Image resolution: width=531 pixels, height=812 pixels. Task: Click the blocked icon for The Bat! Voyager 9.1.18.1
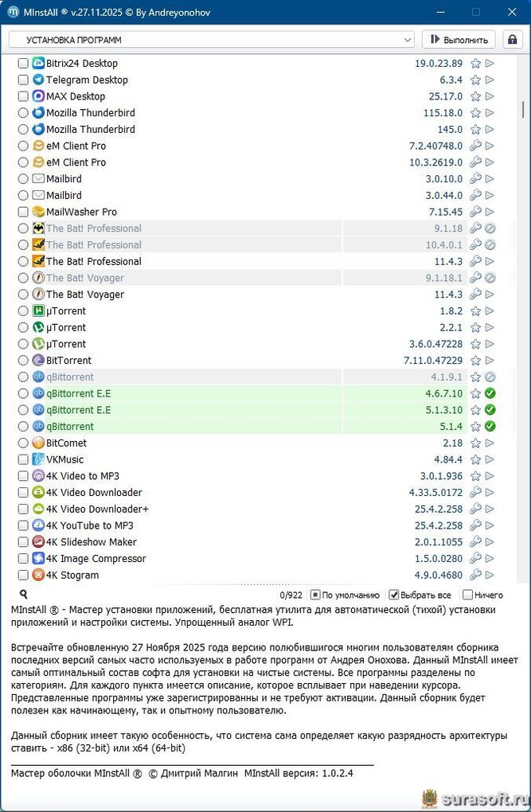pyautogui.click(x=490, y=278)
